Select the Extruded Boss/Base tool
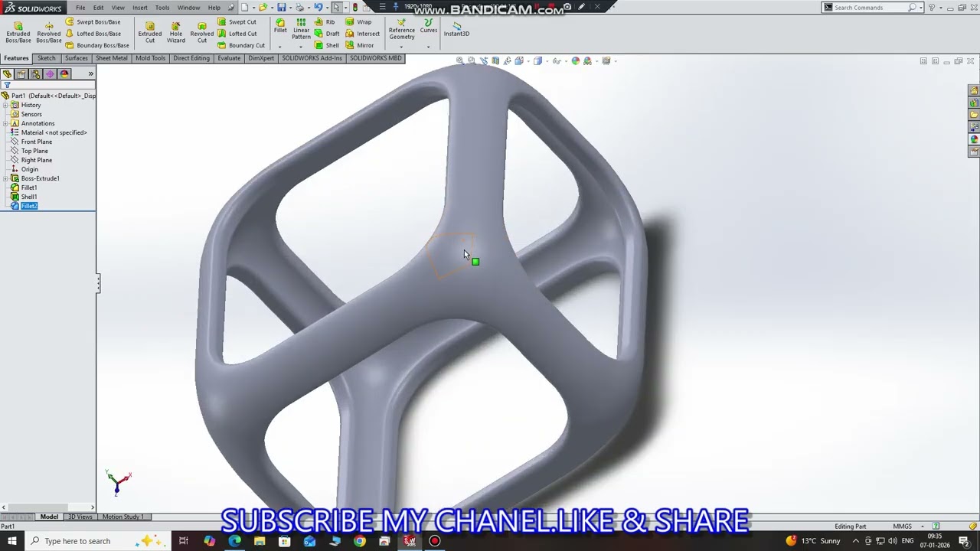The height and width of the screenshot is (551, 980). [x=18, y=31]
